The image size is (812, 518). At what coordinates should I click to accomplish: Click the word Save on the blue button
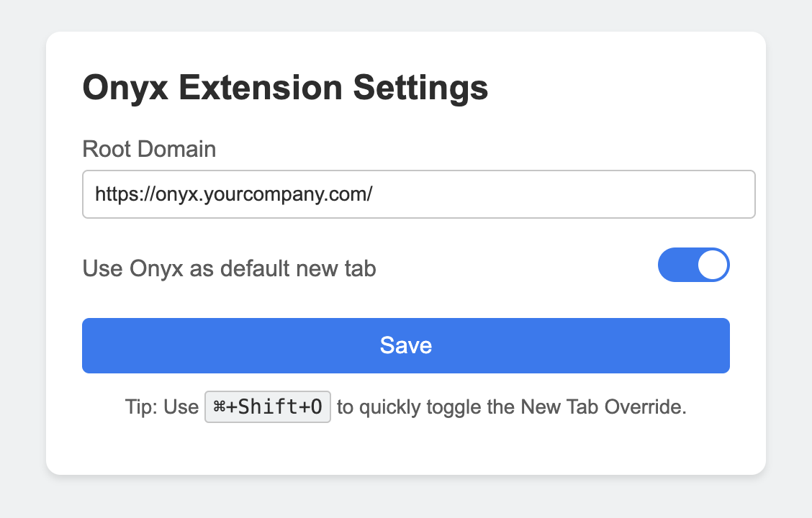(406, 345)
